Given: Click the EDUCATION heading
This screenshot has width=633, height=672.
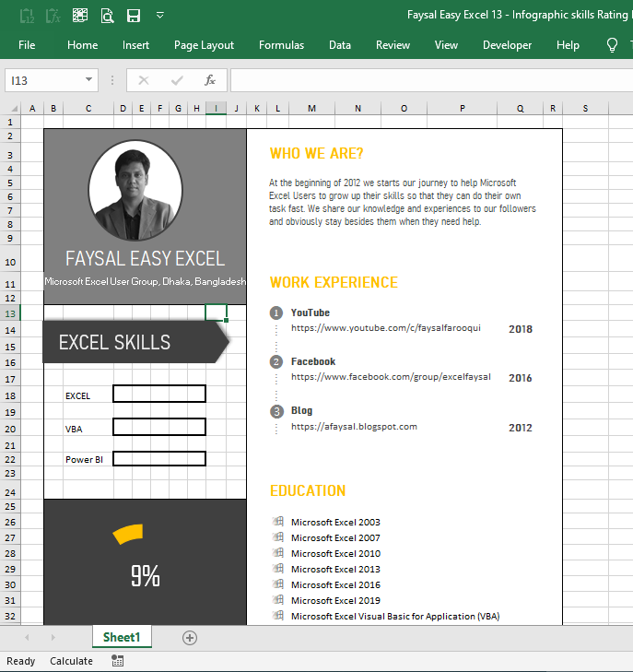Looking at the screenshot, I should [x=308, y=490].
